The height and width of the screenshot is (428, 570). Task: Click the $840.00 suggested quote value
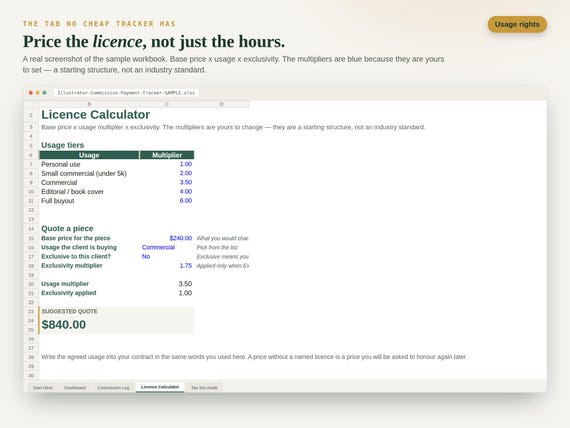point(64,325)
